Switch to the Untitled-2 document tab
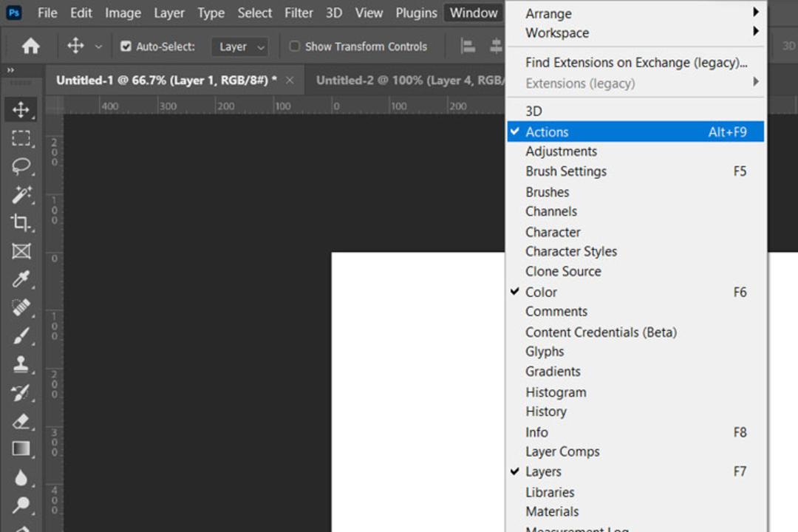The image size is (798, 532). [408, 81]
